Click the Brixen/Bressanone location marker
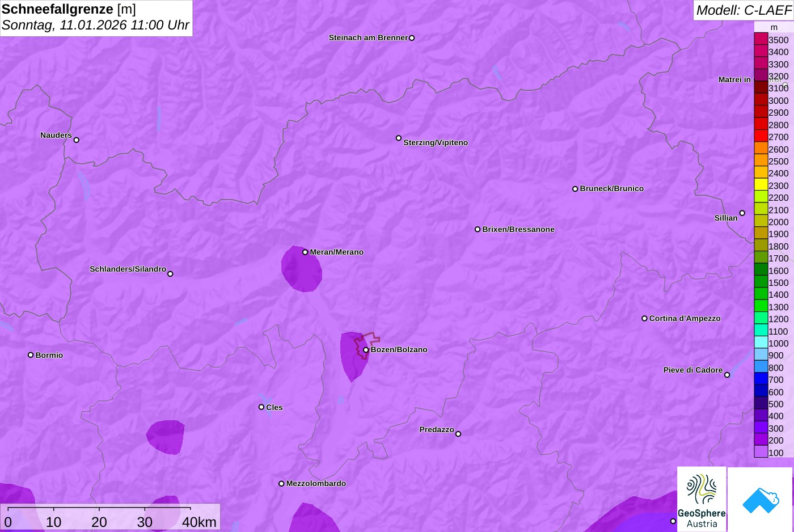The image size is (794, 532). pyautogui.click(x=478, y=230)
